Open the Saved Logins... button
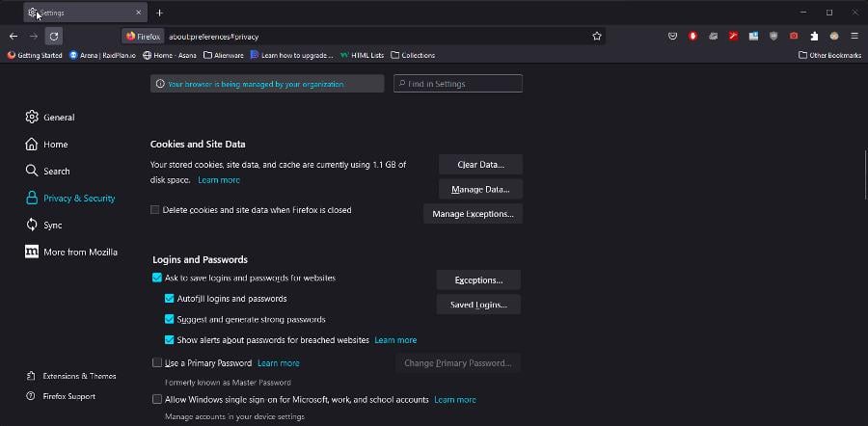Screen dimensions: 868x426 478,305
